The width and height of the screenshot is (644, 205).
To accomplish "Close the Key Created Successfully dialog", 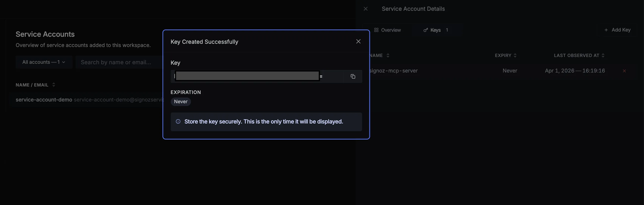I will 358,41.
